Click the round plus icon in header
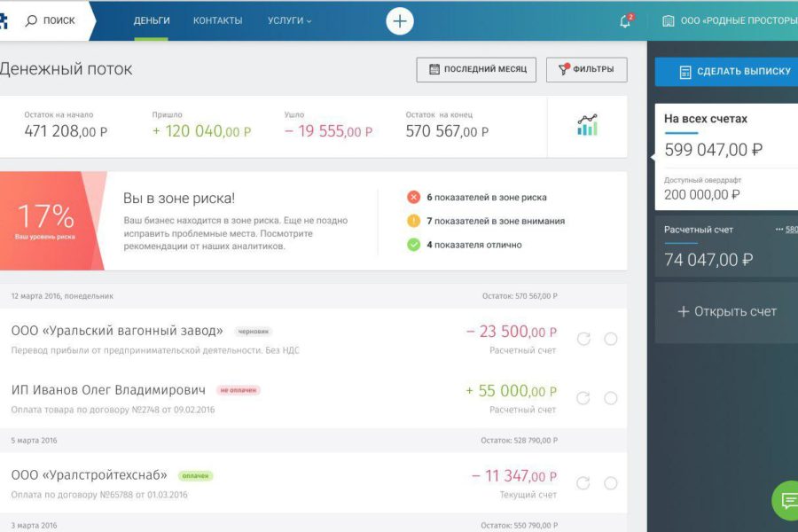Screen dimensions: 798x532 tap(400, 21)
